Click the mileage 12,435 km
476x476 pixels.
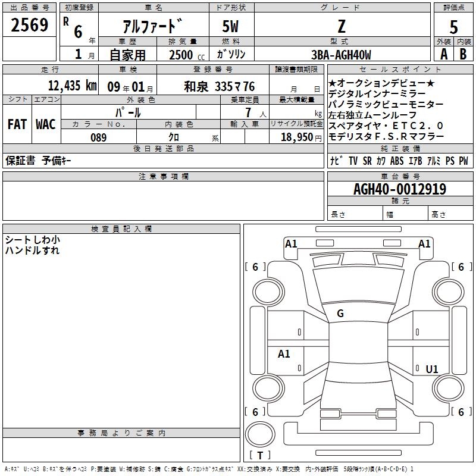pyautogui.click(x=72, y=86)
